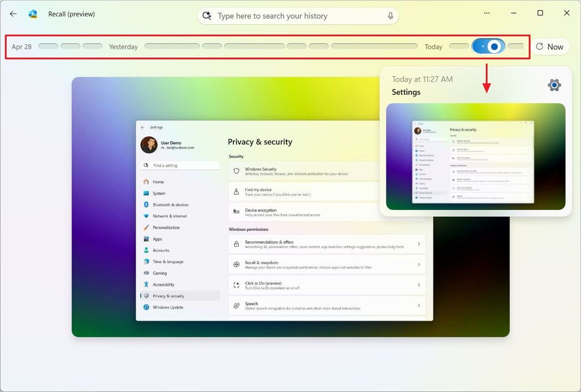Click Find a setting box in snapshot
The image size is (581, 392).
180,165
